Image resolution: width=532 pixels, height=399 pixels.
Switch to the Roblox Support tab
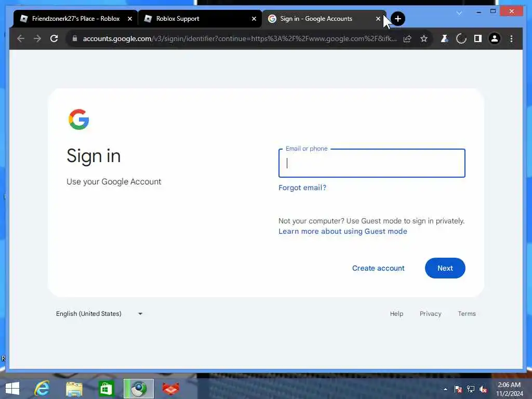199,19
